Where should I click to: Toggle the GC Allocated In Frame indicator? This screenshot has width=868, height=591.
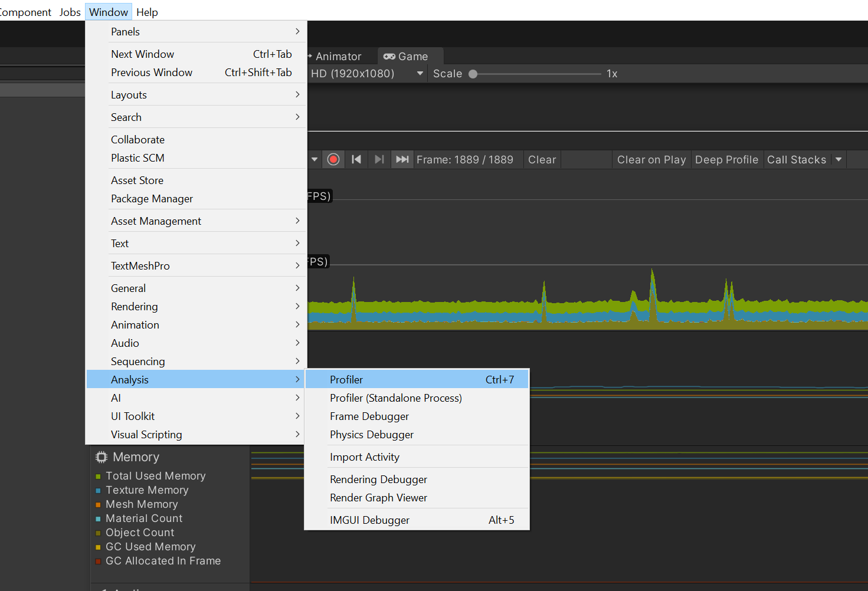(x=98, y=562)
